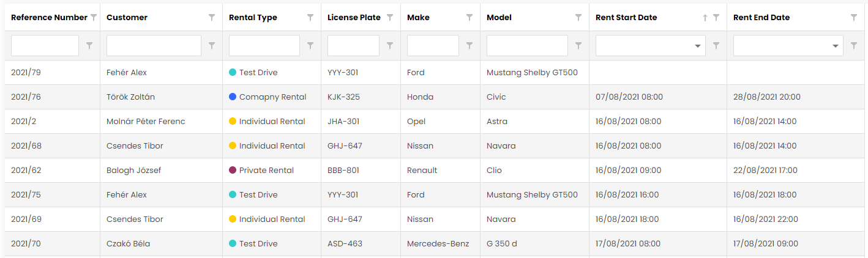Open filter menu in Rental Type header

[x=310, y=18]
